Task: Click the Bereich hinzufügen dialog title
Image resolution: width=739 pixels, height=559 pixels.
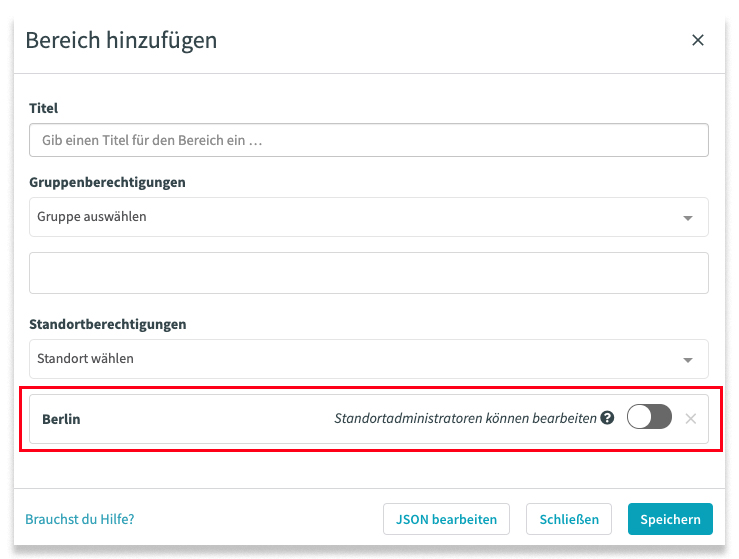Action: [x=121, y=40]
